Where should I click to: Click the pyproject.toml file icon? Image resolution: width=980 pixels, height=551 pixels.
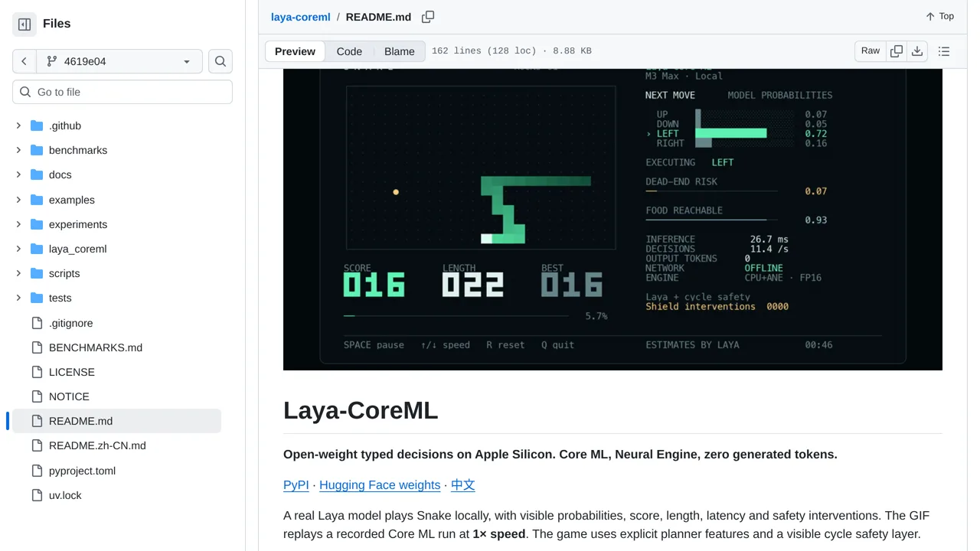point(37,471)
